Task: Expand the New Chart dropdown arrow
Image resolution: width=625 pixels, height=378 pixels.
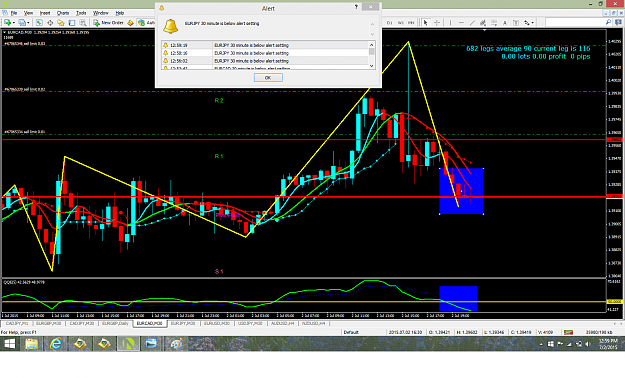Action: pyautogui.click(x=14, y=23)
